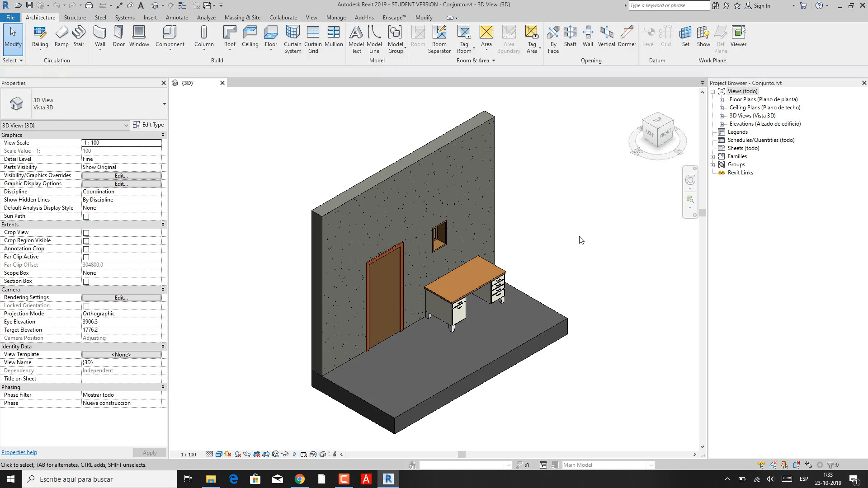Launch Google Chrome from the taskbar
Viewport: 868px width, 488px height.
[x=300, y=479]
